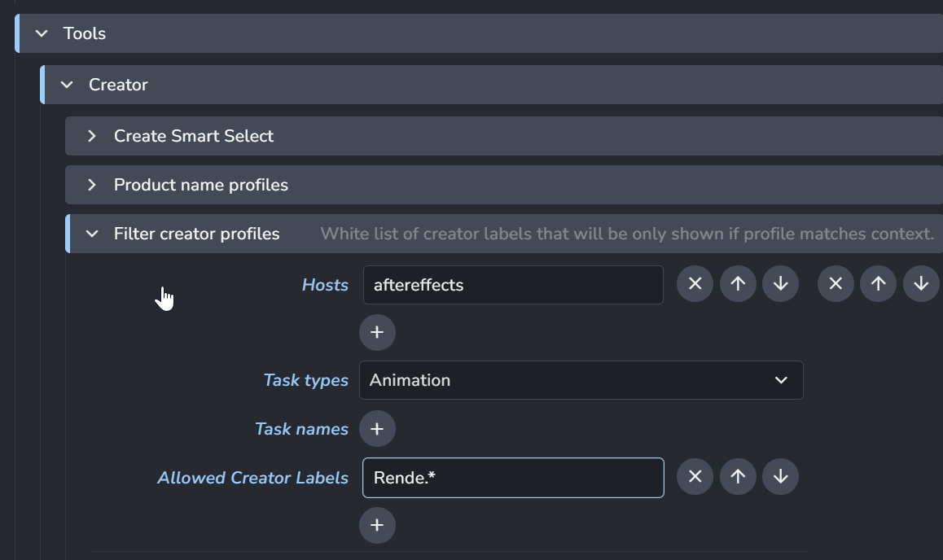
Task: Remove the aftereffects host entry
Action: (x=695, y=284)
